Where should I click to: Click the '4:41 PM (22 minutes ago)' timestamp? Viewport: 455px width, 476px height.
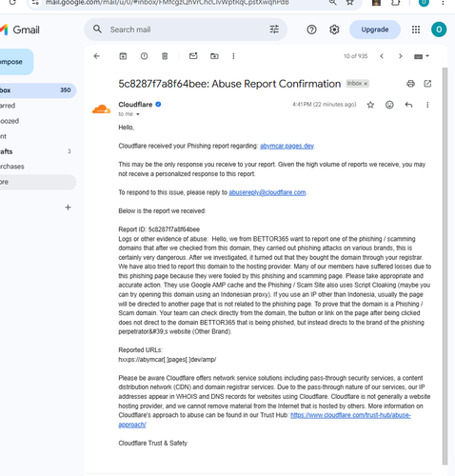(x=325, y=105)
